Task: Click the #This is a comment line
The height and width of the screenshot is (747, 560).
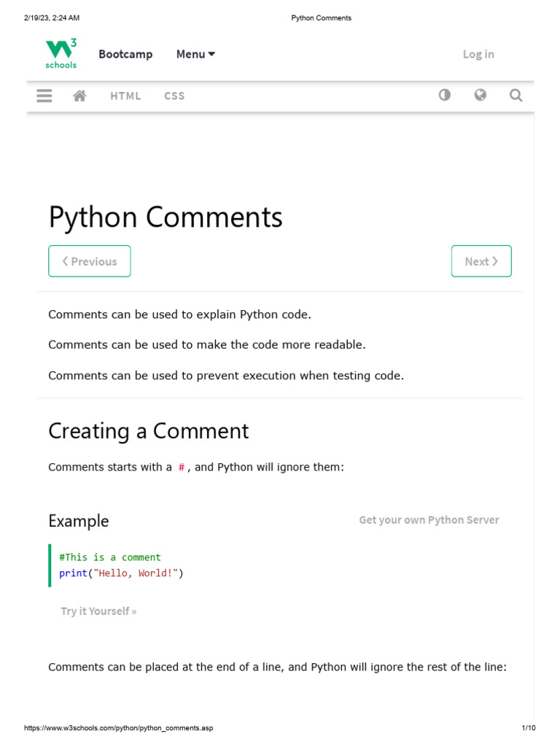Action: pos(110,557)
